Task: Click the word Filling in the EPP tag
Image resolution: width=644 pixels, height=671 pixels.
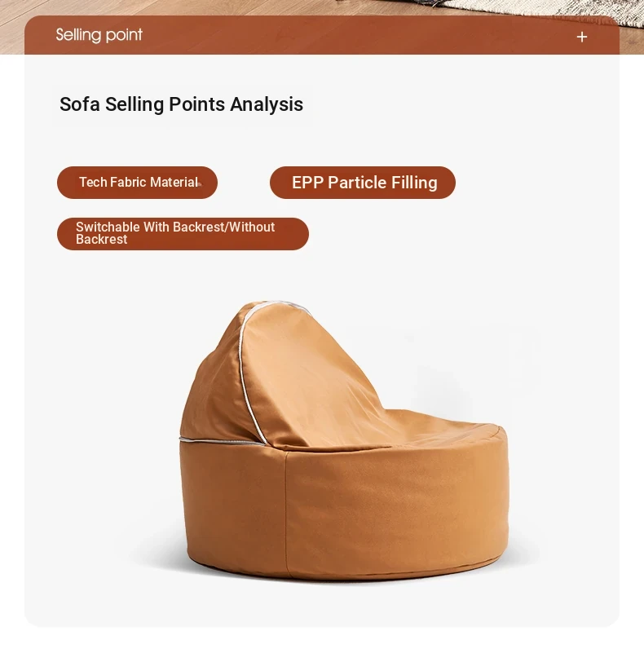Action: click(x=414, y=183)
